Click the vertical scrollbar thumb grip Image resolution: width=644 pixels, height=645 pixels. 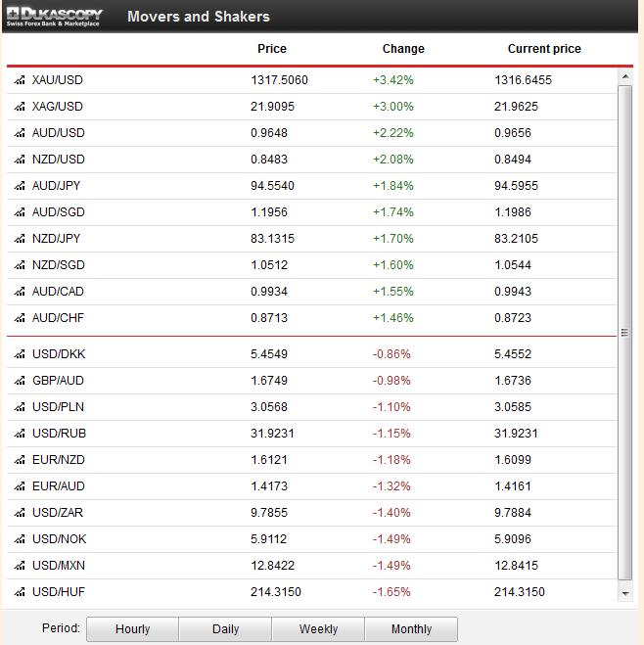625,333
